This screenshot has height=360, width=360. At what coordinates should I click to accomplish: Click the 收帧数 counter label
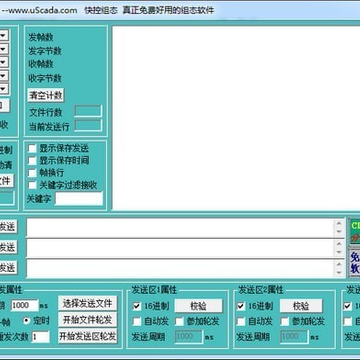pyautogui.click(x=41, y=64)
